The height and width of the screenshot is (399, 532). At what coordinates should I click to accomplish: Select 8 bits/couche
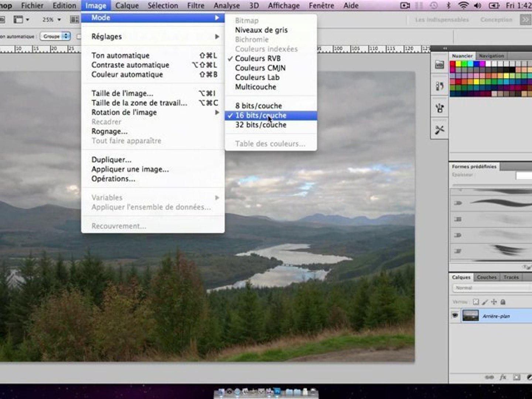pos(271,106)
